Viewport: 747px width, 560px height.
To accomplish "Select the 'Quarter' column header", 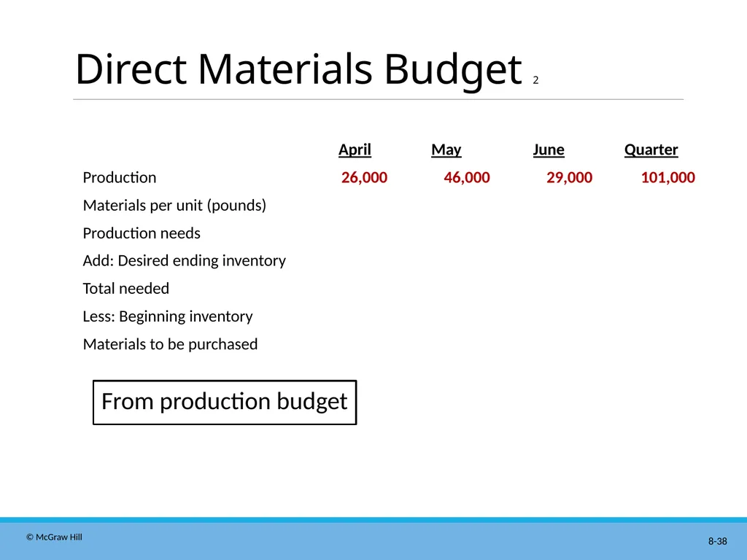I will tap(651, 149).
